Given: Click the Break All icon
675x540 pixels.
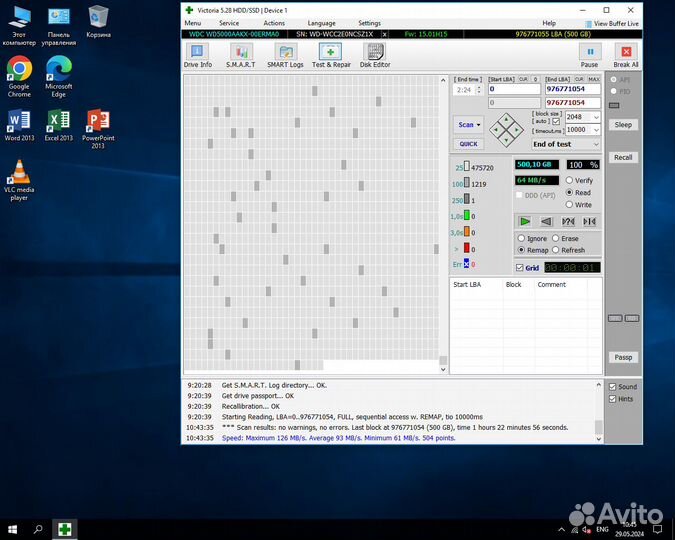Looking at the screenshot, I should pyautogui.click(x=626, y=55).
